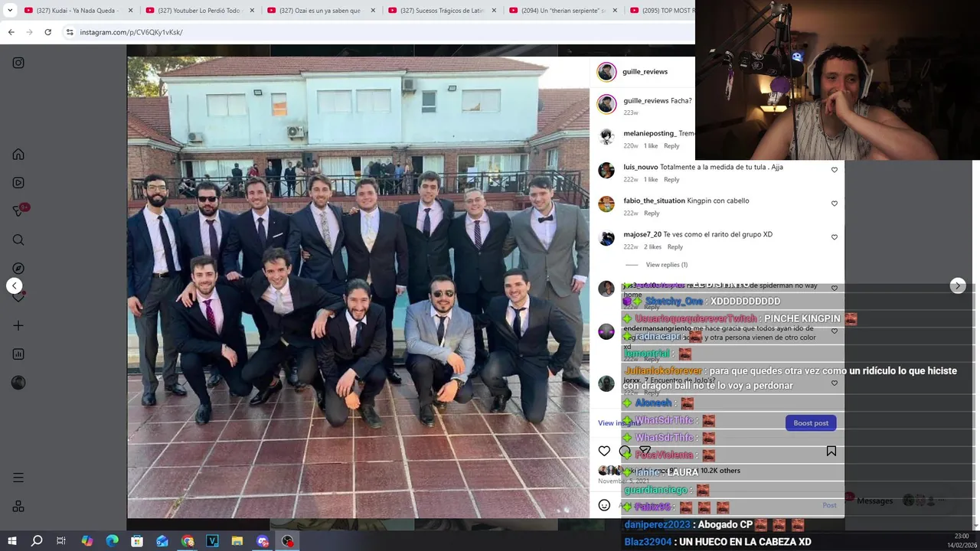Go to next post with right arrow

click(958, 285)
